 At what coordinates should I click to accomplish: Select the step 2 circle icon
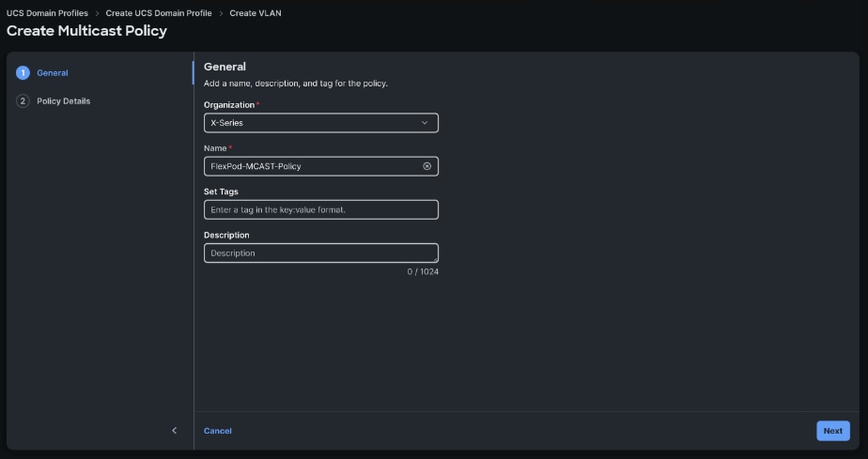tap(23, 101)
